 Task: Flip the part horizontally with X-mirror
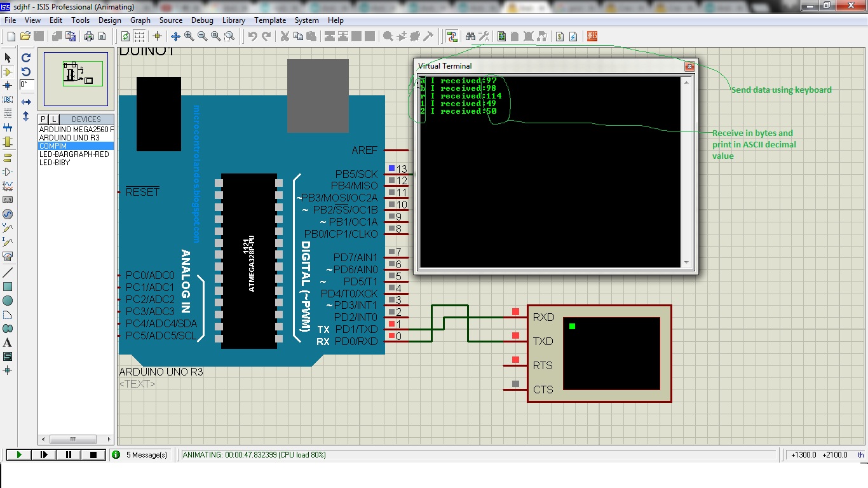point(26,102)
